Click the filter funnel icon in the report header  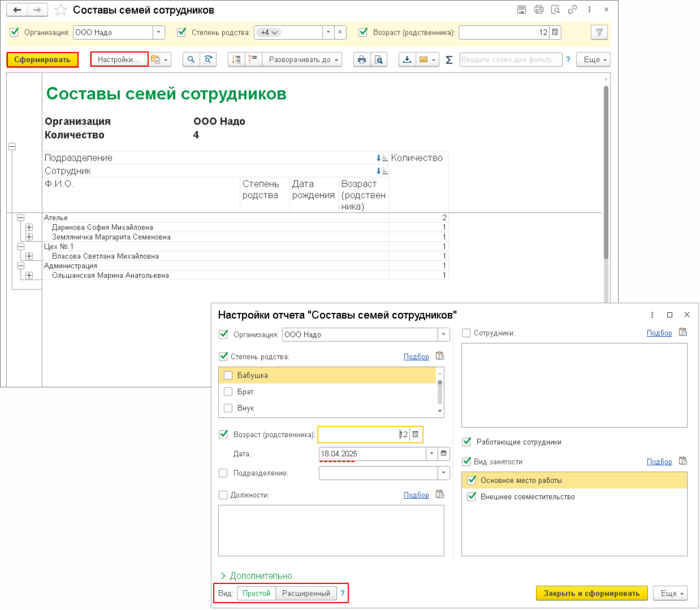pyautogui.click(x=599, y=32)
